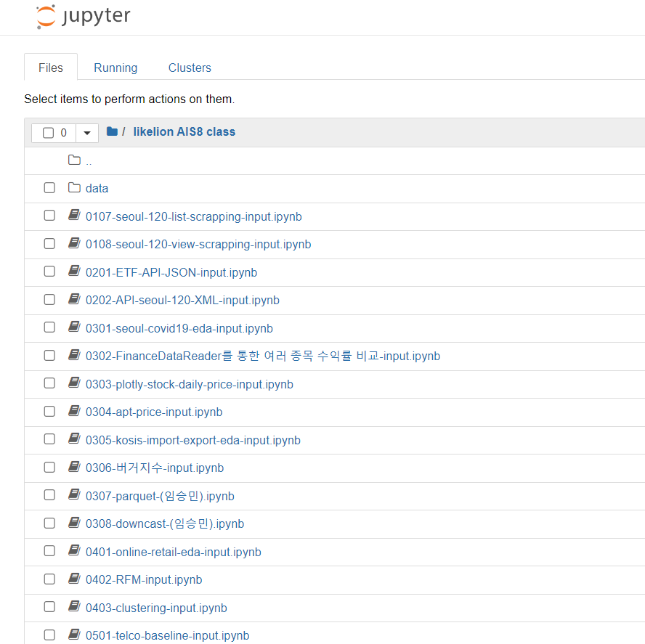Click the parent directory folder icon

point(74,160)
